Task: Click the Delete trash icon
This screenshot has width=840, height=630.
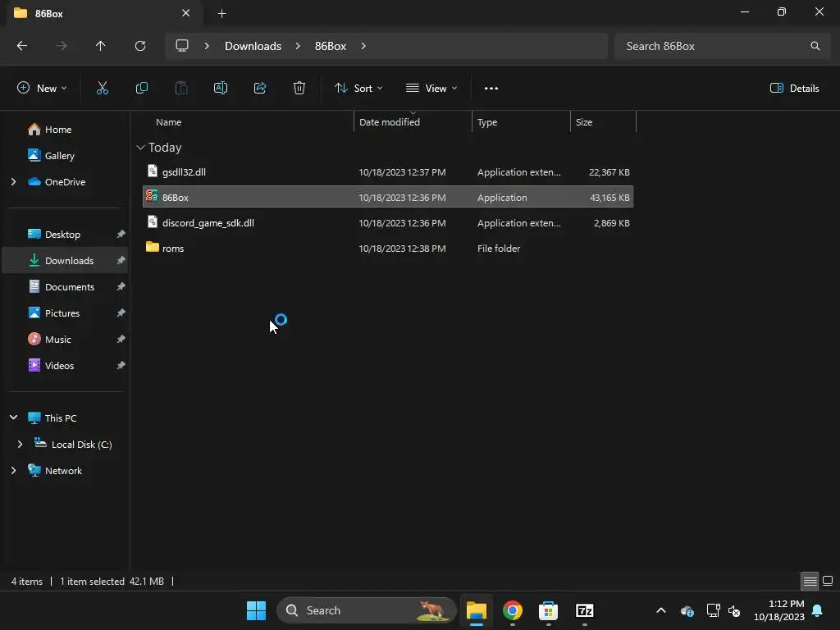Action: (299, 89)
